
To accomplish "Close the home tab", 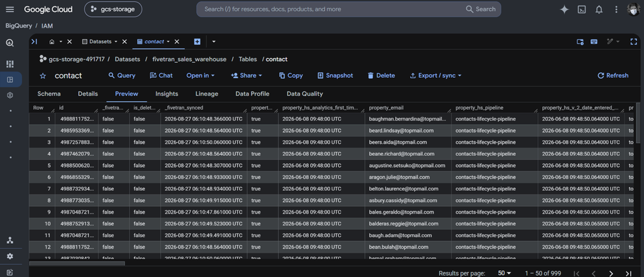I will (69, 41).
